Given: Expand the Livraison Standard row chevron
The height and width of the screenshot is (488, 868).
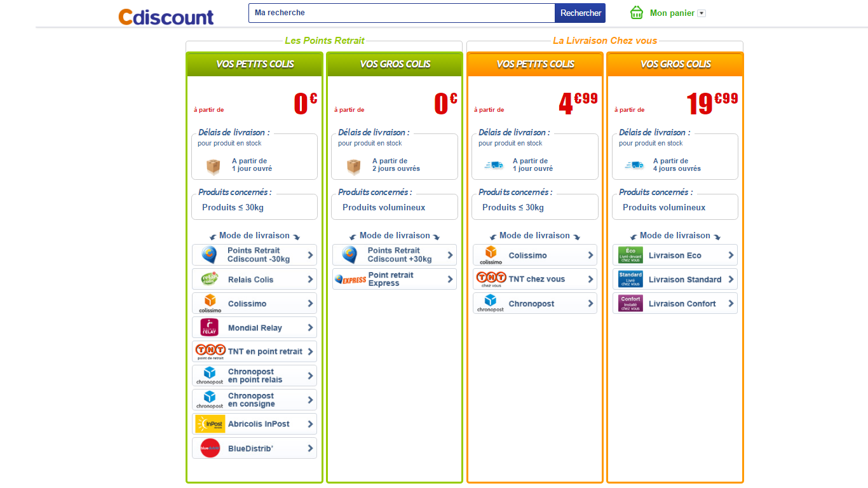Looking at the screenshot, I should tap(731, 279).
